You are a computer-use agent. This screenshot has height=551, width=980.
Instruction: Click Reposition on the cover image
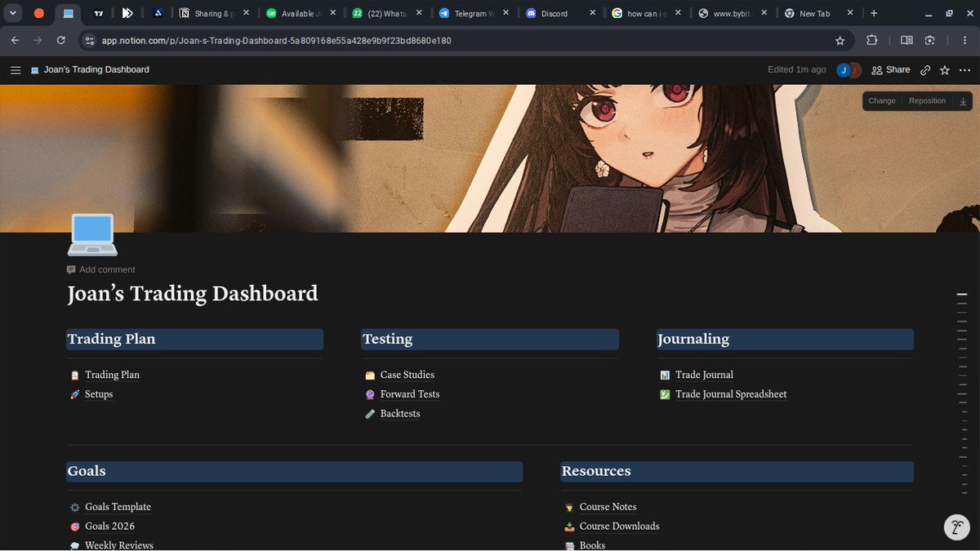point(927,101)
